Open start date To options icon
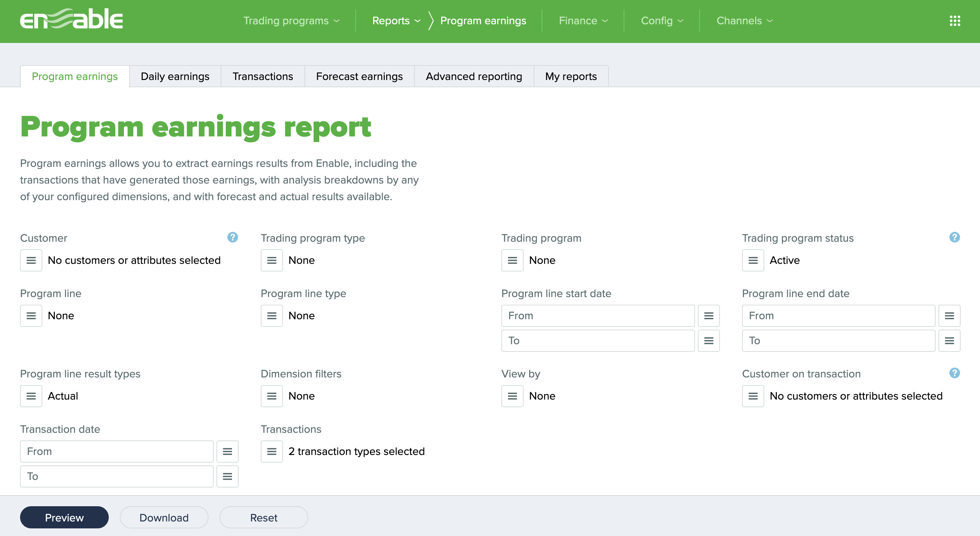The width and height of the screenshot is (980, 536). click(709, 341)
